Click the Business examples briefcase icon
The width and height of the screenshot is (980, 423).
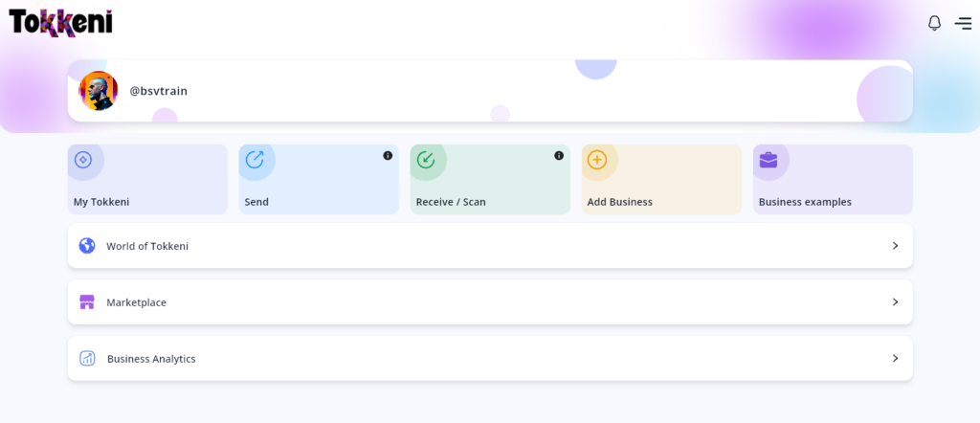click(x=768, y=160)
